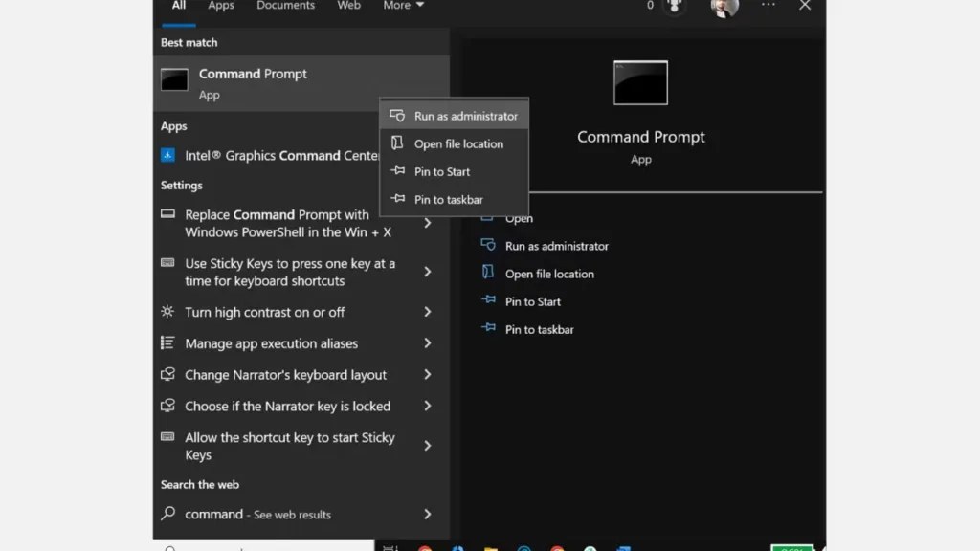Click keyboard icon beside Use Sticky Keys
The width and height of the screenshot is (980, 551).
167,262
